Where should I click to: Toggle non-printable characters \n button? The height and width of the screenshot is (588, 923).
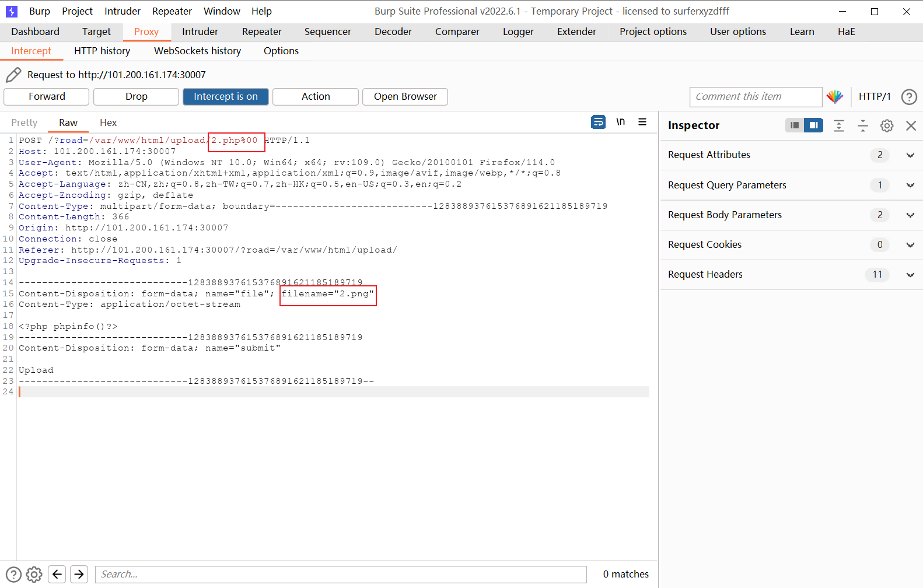coord(620,122)
